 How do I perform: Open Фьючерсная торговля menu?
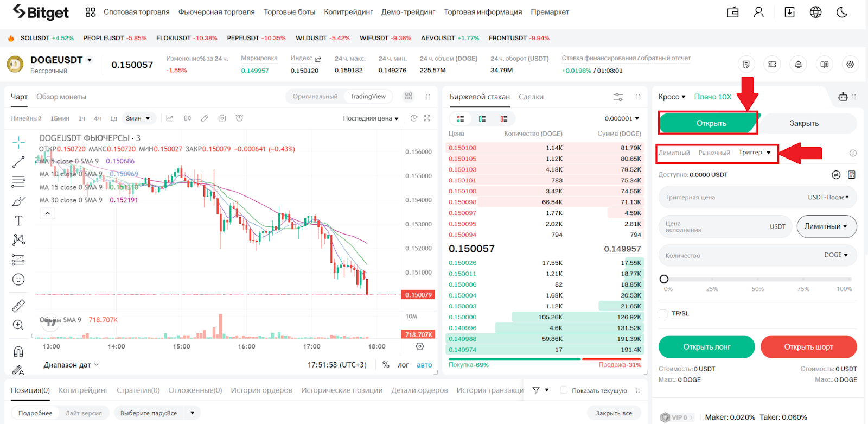pyautogui.click(x=216, y=12)
